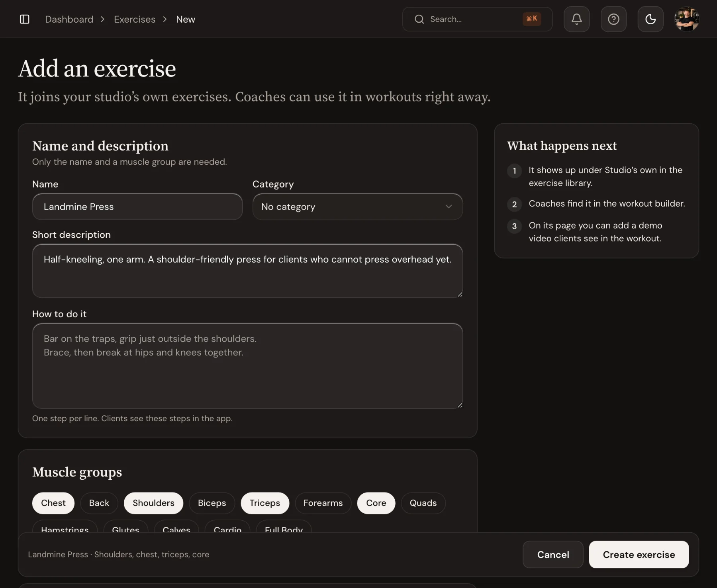The width and height of the screenshot is (717, 588).
Task: Toggle the sidebar panel icon
Action: click(25, 19)
